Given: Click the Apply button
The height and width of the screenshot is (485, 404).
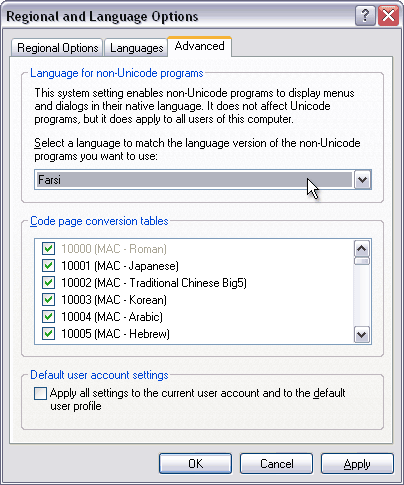Looking at the screenshot, I should 357,463.
